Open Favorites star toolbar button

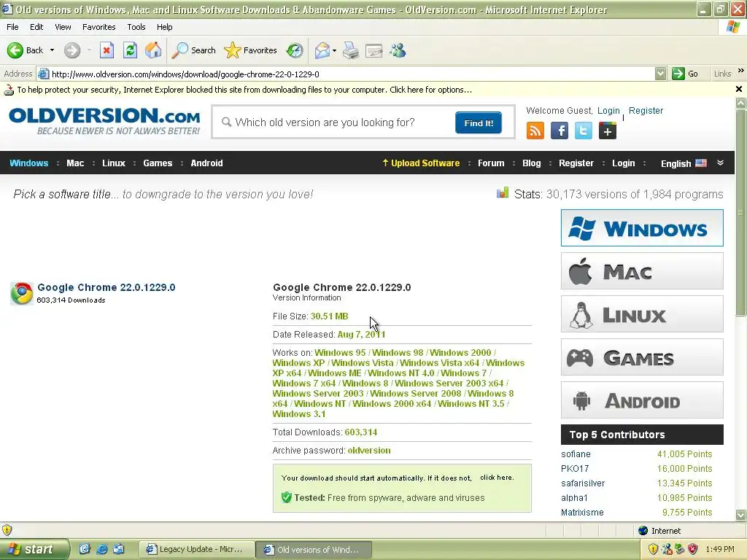pyautogui.click(x=251, y=50)
